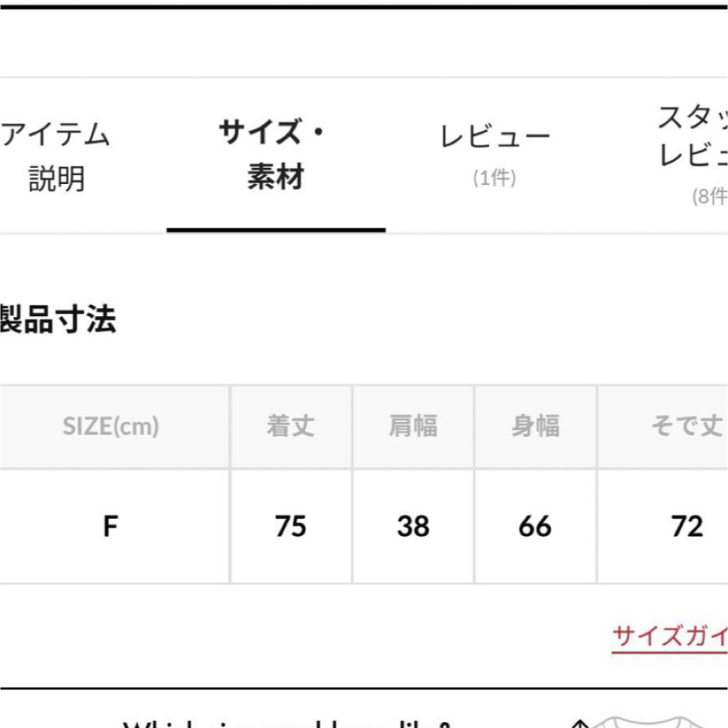Click the そで丈 column header
Image resolution: width=728 pixels, height=728 pixels.
tap(686, 426)
